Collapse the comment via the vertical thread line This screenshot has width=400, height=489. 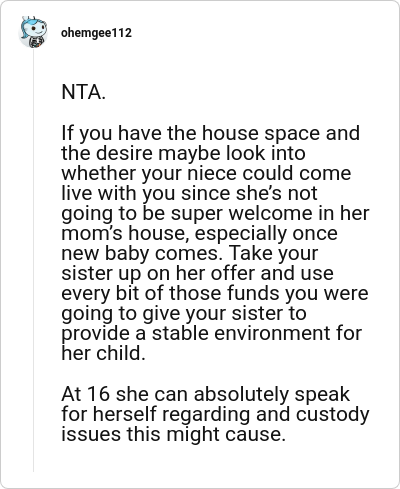click(x=33, y=260)
